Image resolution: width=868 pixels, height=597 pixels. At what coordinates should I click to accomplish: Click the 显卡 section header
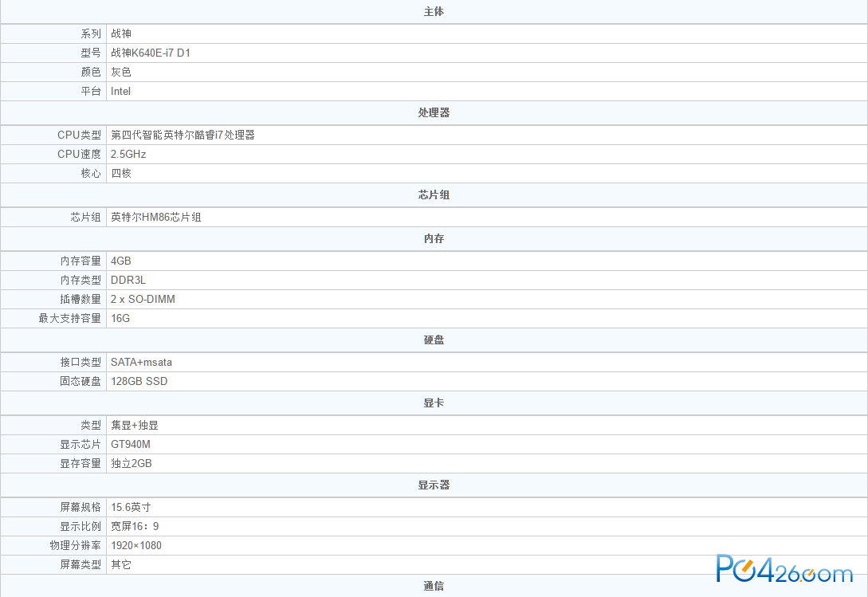[434, 403]
